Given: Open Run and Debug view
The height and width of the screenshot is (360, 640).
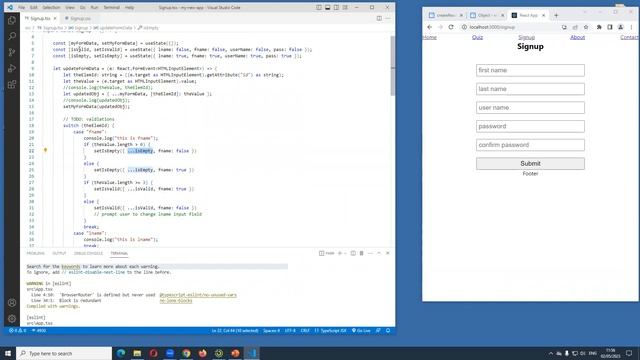Looking at the screenshot, I should 12,68.
